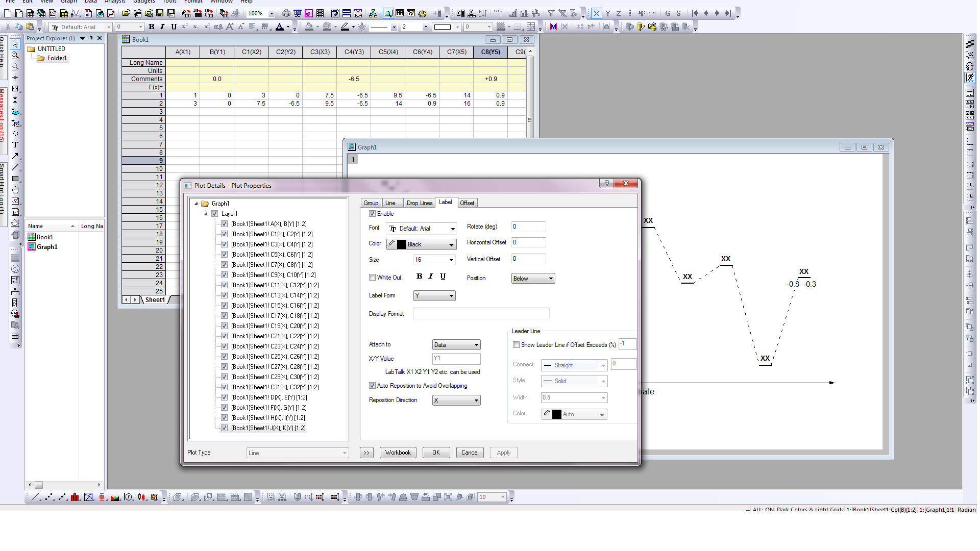Screen dimensions: 980x551
Task: Click the Column/Bar plot icon
Action: [x=76, y=497]
